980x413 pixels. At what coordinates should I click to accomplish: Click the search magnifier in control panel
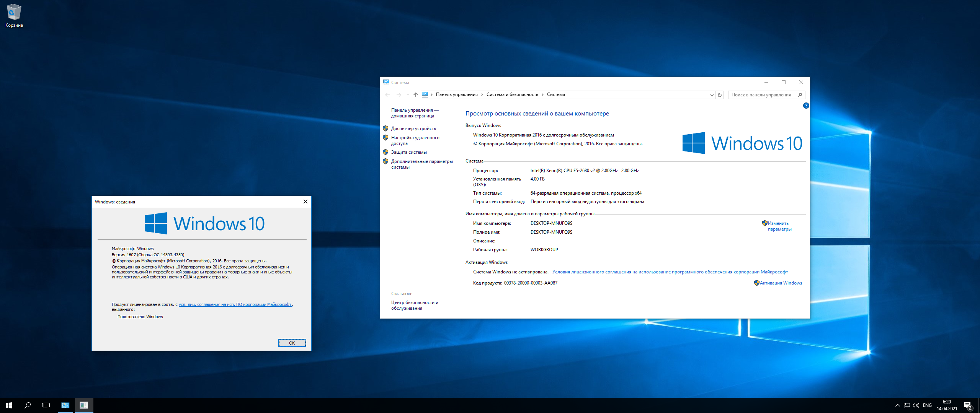click(800, 95)
